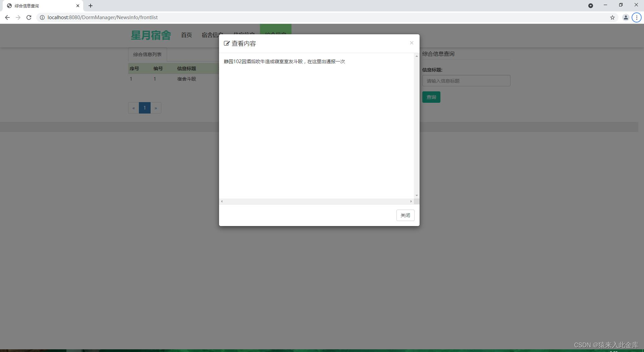The height and width of the screenshot is (352, 644).
Task: Click the 关闭 button in the dialog
Action: tap(405, 215)
